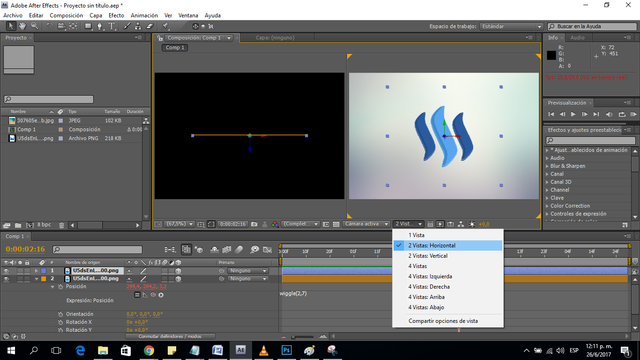Select the Puppet Pin tool
The height and width of the screenshot is (360, 640).
pyautogui.click(x=165, y=26)
